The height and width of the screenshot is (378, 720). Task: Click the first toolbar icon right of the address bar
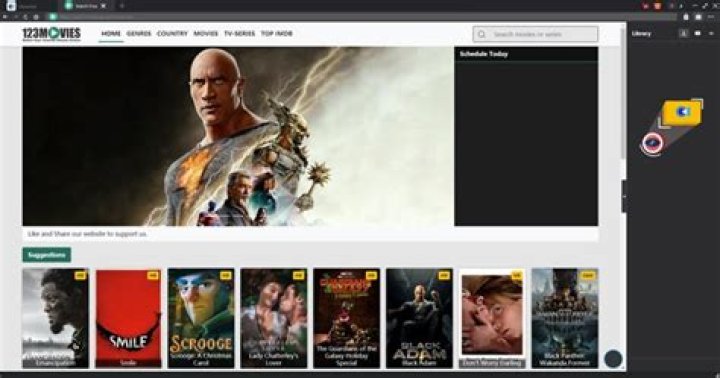[x=686, y=17]
